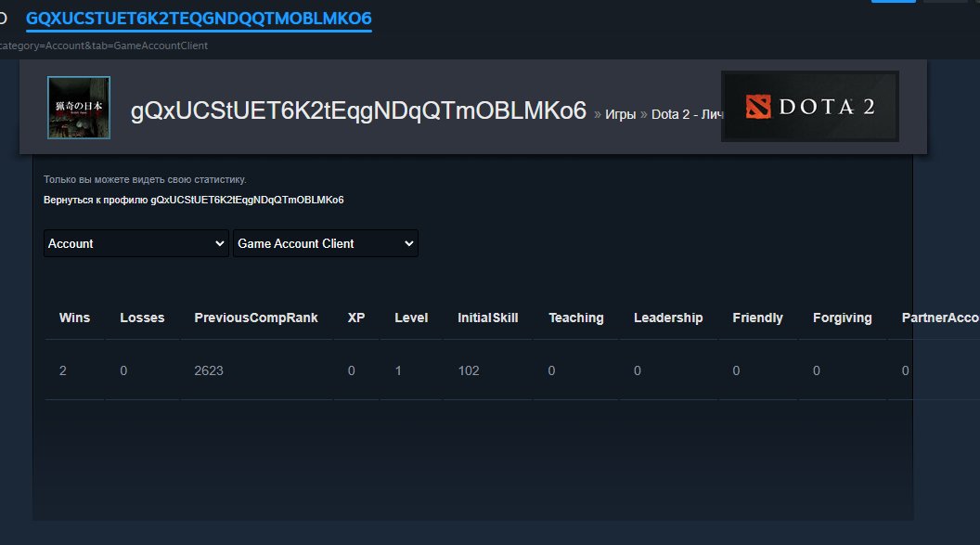This screenshot has height=545, width=980.
Task: Click the DOTA 2 logo banner
Action: [810, 106]
